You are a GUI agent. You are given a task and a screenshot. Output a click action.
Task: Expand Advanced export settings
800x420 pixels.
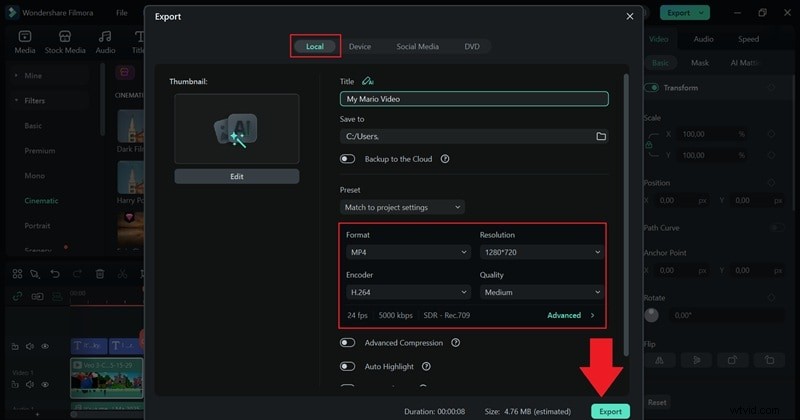pos(571,315)
